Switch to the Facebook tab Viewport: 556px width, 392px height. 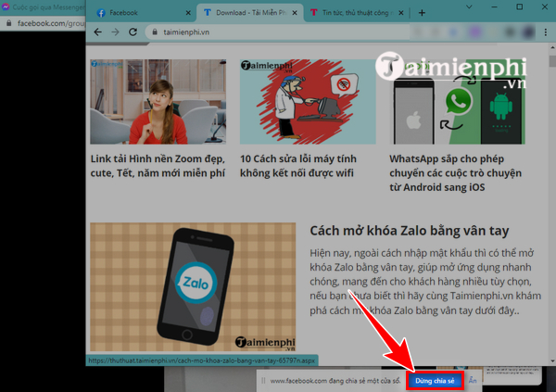tap(140, 13)
